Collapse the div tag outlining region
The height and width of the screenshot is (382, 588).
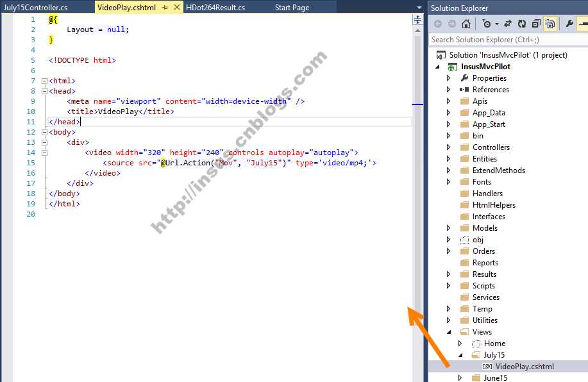(x=44, y=142)
